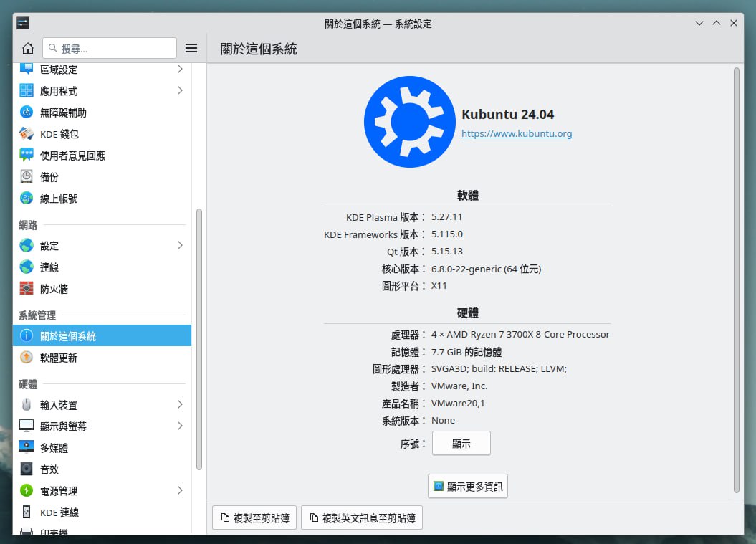The height and width of the screenshot is (544, 756).
Task: Select 關於這個系統 in the sidebar
Action: tap(68, 336)
